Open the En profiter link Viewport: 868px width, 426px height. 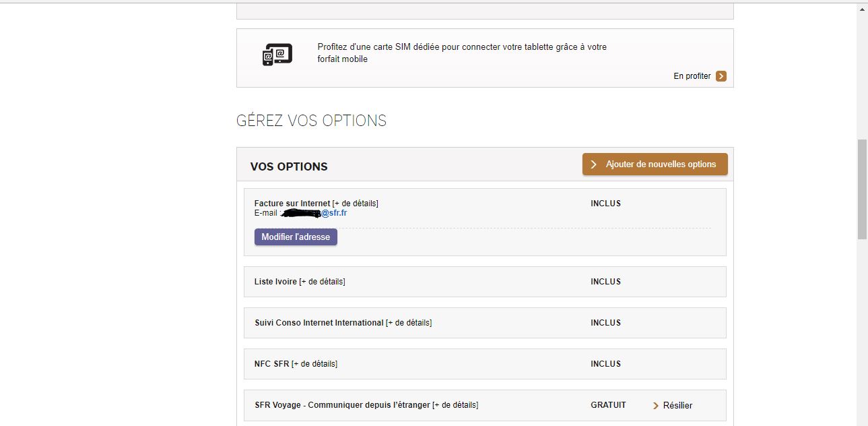pos(691,76)
